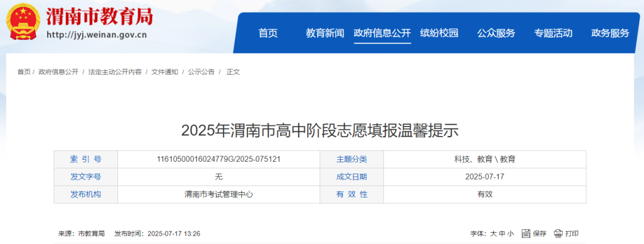Click the 主题分类 table label

coord(352,159)
